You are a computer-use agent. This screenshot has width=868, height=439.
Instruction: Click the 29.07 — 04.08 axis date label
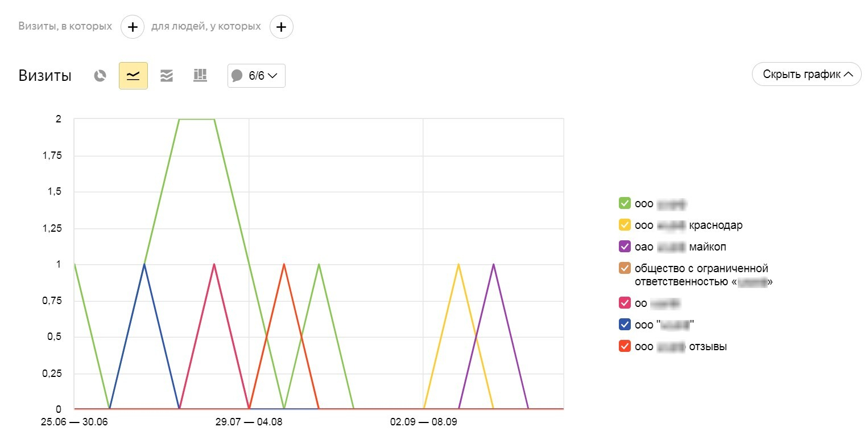click(x=249, y=422)
